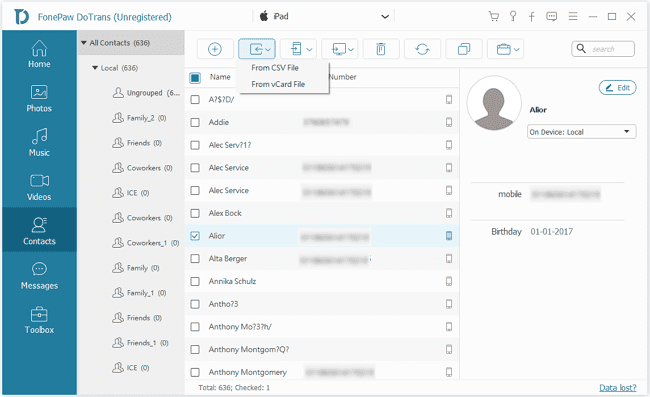This screenshot has width=650, height=397.
Task: Check the A?$?D/ contact checkbox
Action: tap(195, 100)
